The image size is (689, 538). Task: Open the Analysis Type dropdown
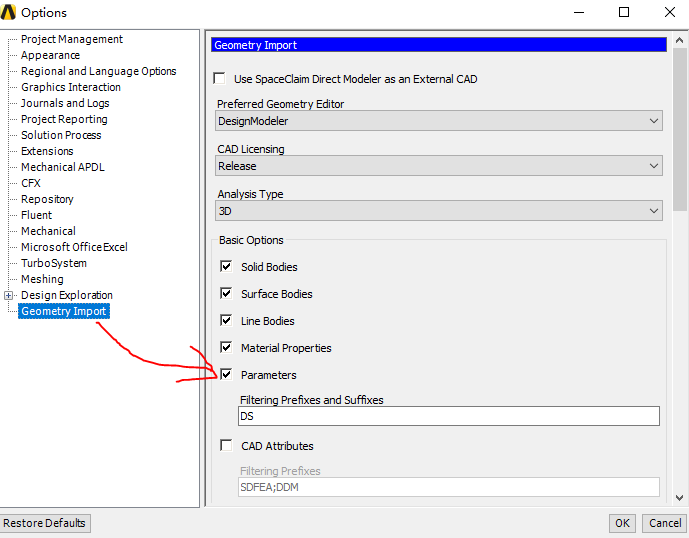pos(439,211)
